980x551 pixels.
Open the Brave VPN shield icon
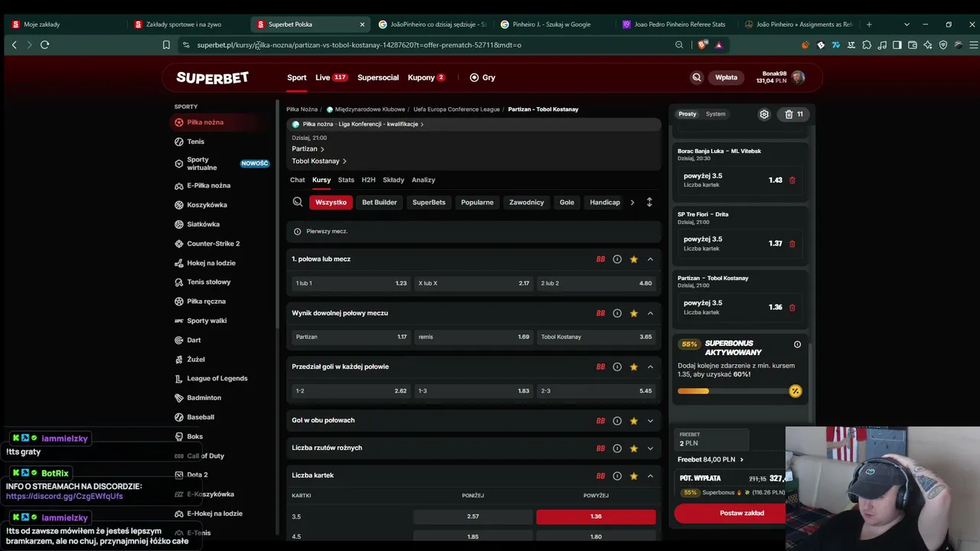[943, 45]
